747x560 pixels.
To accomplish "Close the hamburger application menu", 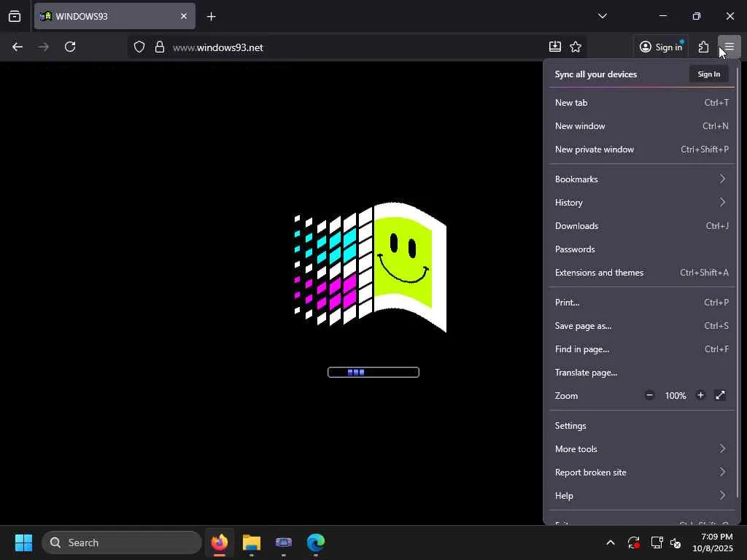I will (x=729, y=47).
